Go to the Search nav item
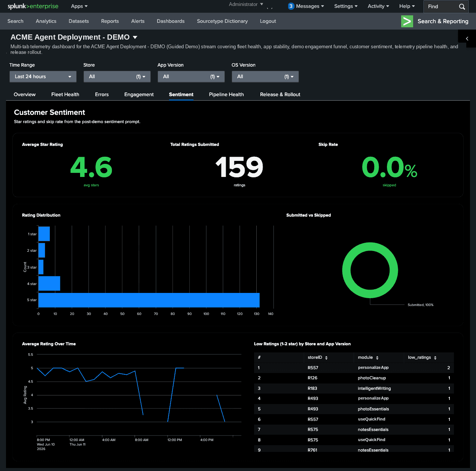This screenshot has height=471, width=476. [15, 21]
